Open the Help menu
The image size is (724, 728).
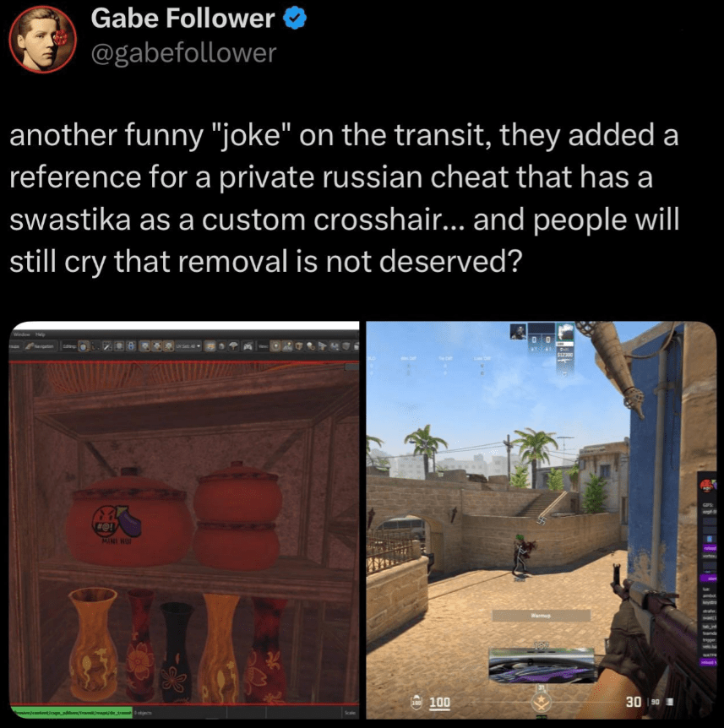click(x=40, y=334)
